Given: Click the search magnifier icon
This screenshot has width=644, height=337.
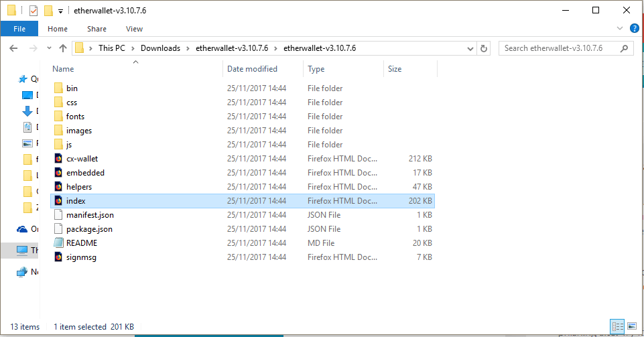Looking at the screenshot, I should coord(625,48).
